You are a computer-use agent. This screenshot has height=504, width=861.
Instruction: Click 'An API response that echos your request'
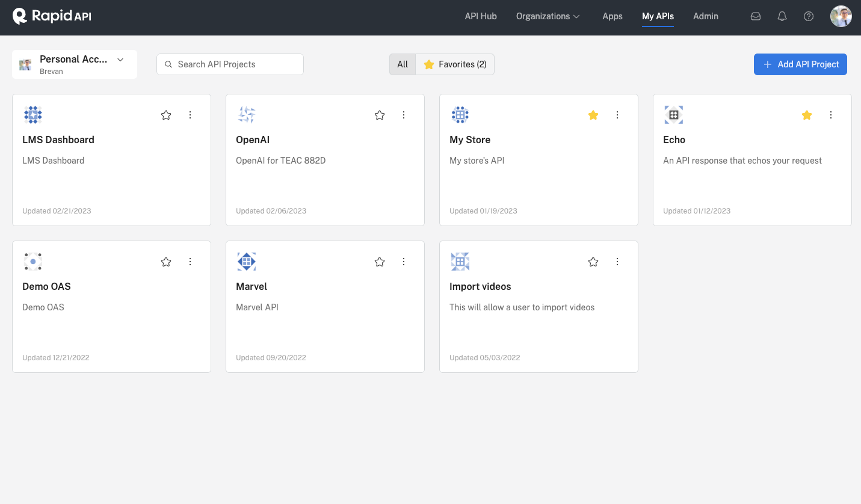(742, 161)
